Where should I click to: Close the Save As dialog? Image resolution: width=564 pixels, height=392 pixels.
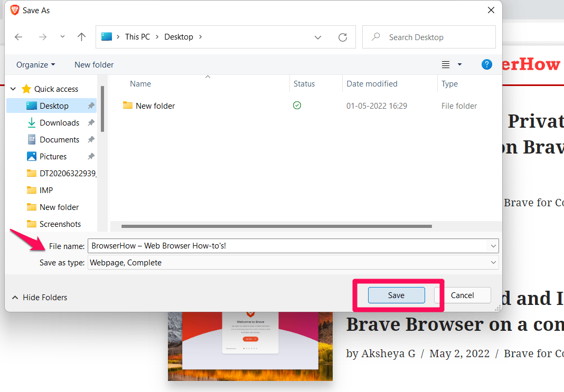click(x=491, y=10)
